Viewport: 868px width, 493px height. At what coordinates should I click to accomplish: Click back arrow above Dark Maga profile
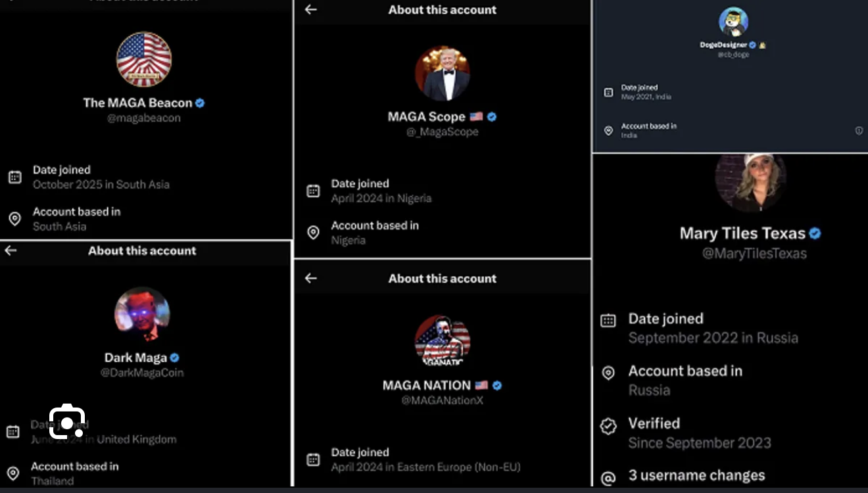point(11,250)
